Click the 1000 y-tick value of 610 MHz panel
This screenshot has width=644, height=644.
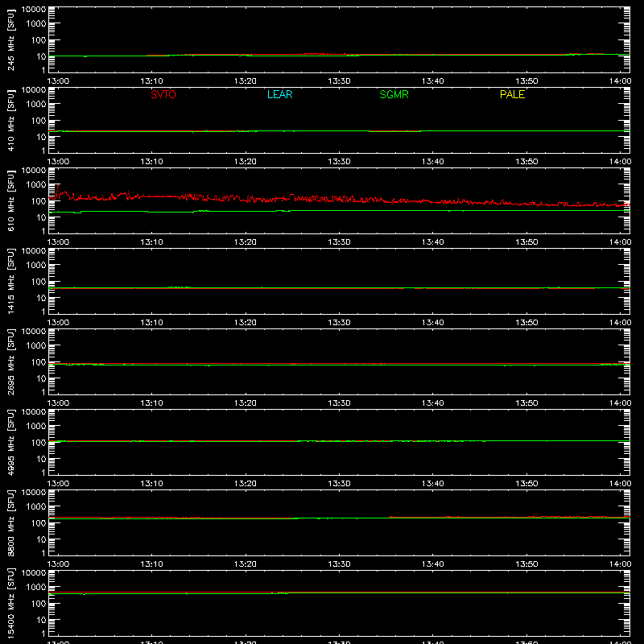click(36, 185)
